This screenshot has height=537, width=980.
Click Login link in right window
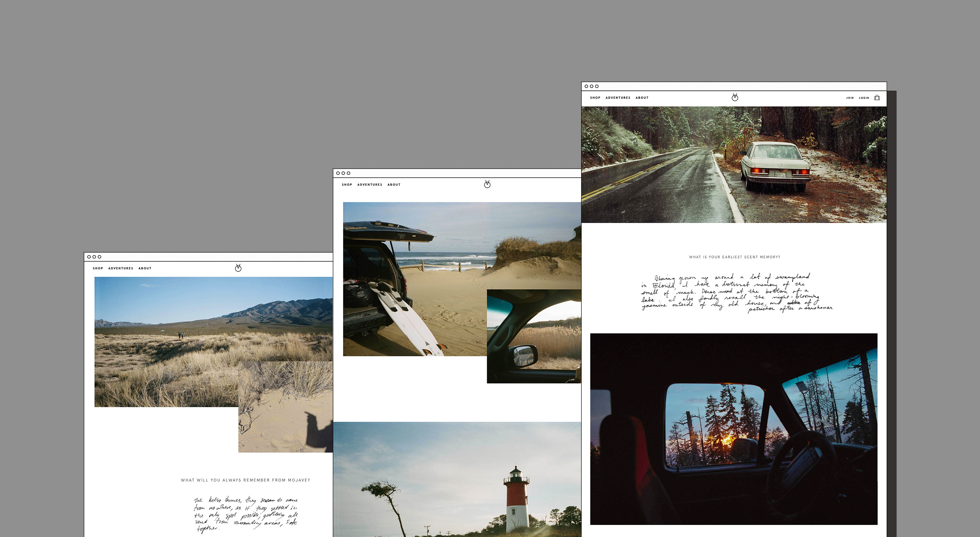click(x=864, y=98)
